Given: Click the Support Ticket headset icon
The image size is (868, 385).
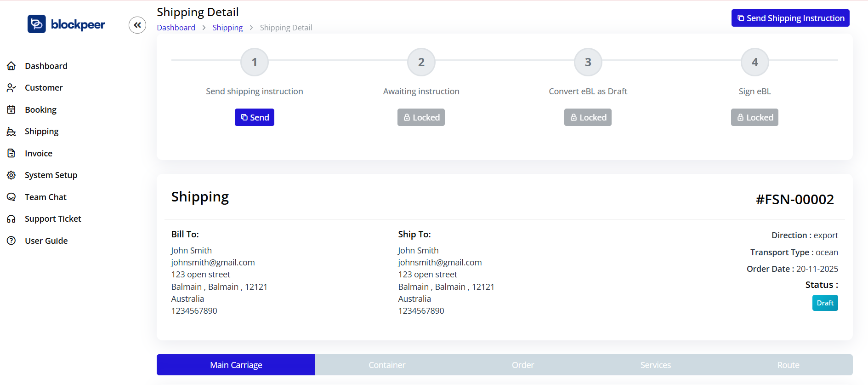Looking at the screenshot, I should (x=11, y=219).
